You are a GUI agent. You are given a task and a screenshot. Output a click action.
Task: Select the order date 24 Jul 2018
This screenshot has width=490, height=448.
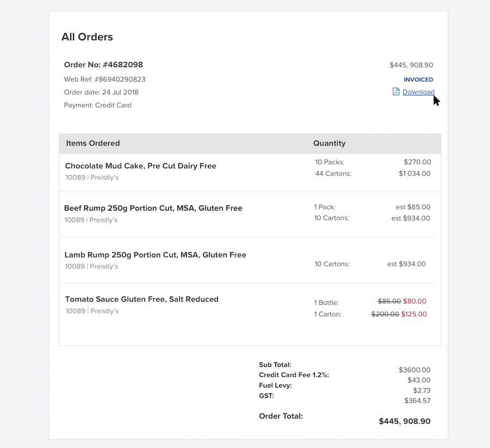(x=101, y=92)
